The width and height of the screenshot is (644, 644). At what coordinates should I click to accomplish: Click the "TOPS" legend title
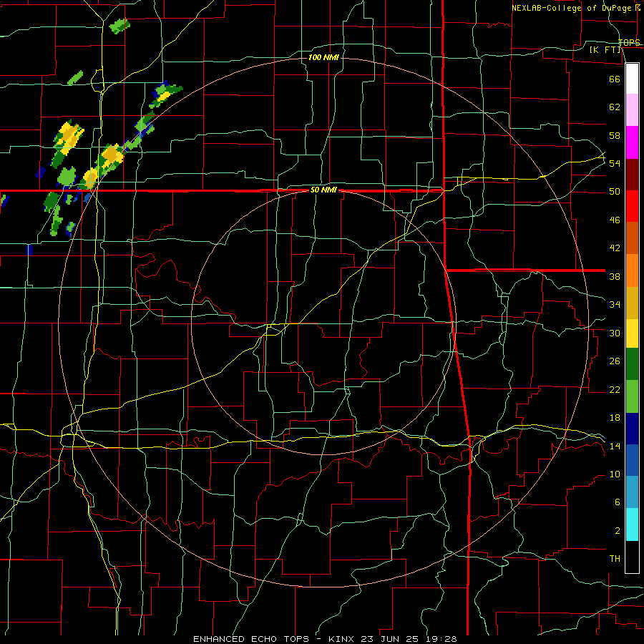[629, 42]
